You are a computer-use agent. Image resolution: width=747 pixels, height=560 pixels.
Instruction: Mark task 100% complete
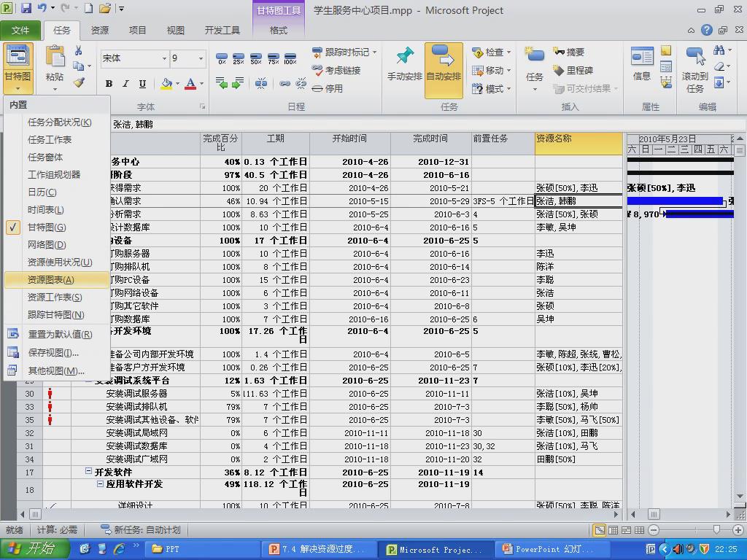click(x=290, y=58)
